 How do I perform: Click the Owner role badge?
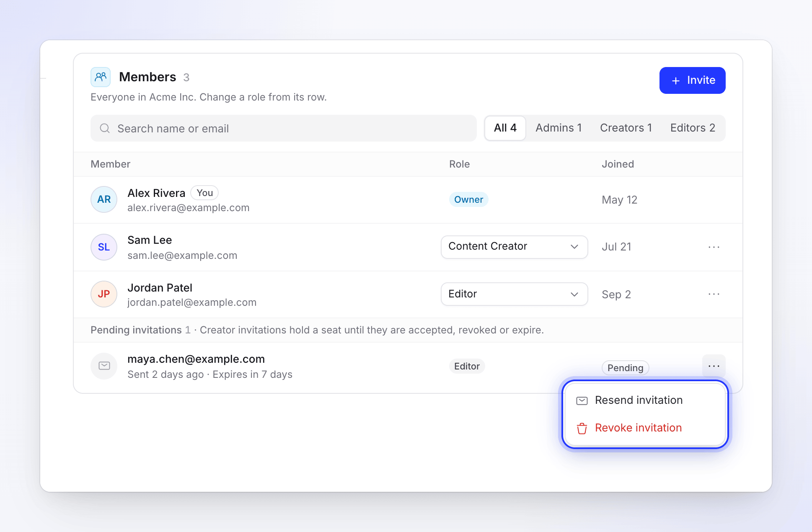(468, 199)
